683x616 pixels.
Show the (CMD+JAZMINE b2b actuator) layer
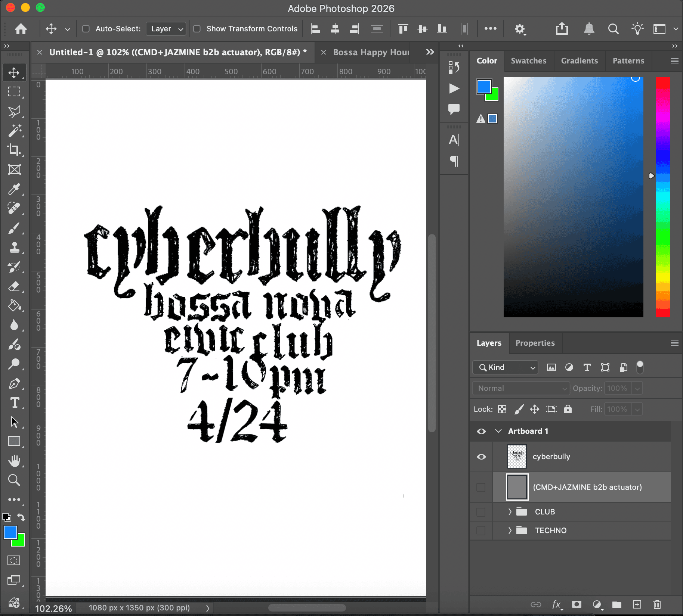(x=481, y=487)
